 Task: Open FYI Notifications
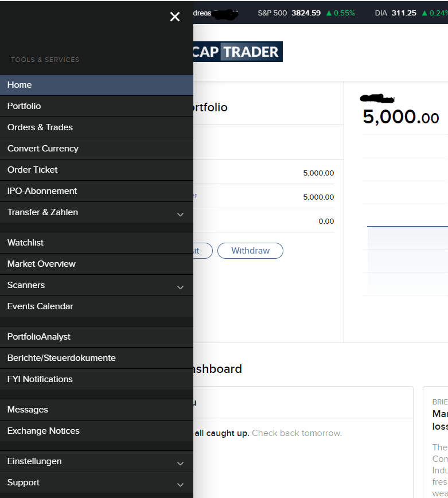[96, 379]
